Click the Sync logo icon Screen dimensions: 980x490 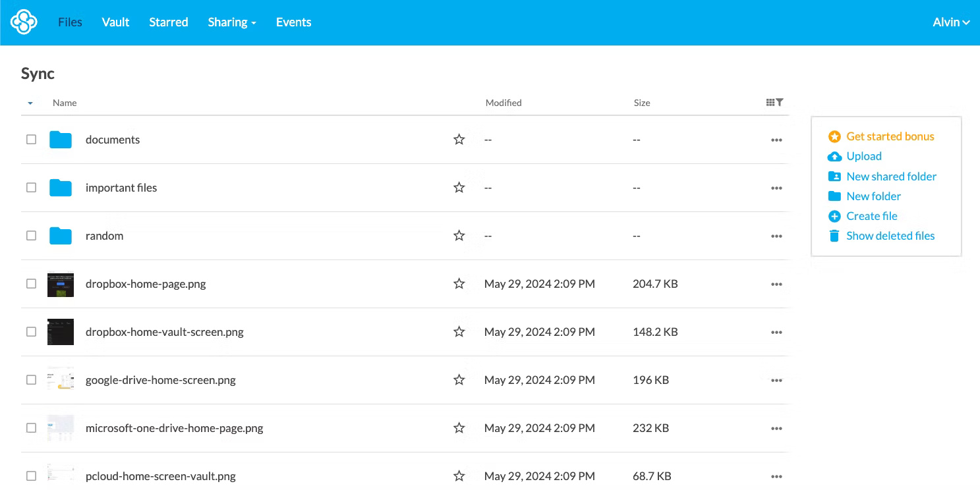coord(23,22)
